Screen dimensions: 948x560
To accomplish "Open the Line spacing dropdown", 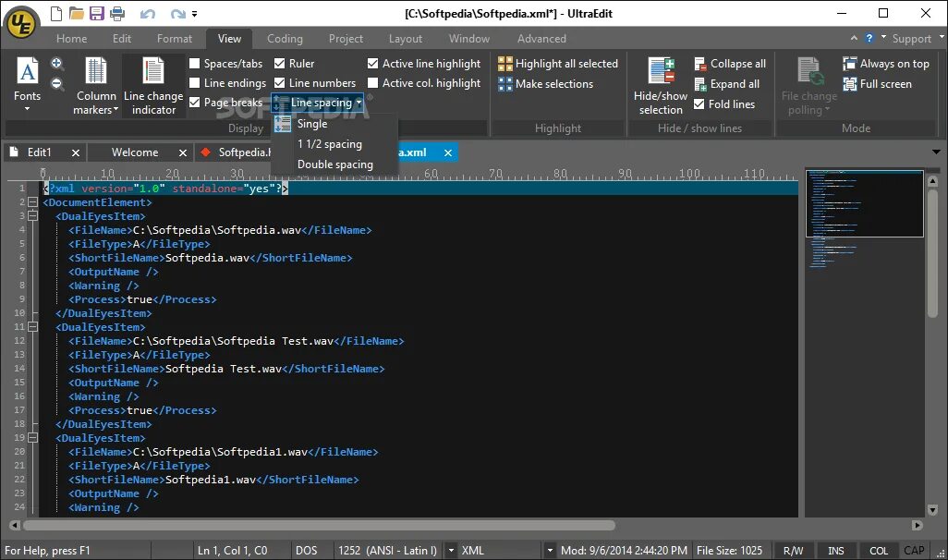I will [320, 103].
